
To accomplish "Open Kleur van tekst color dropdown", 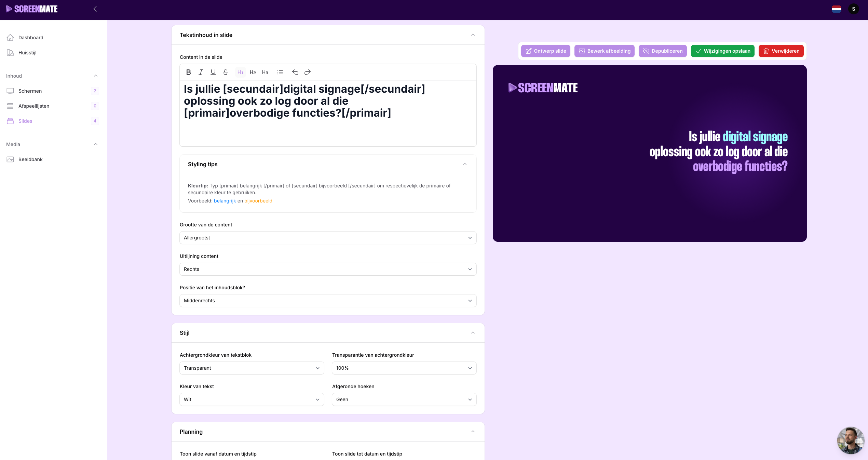I will coord(252,399).
